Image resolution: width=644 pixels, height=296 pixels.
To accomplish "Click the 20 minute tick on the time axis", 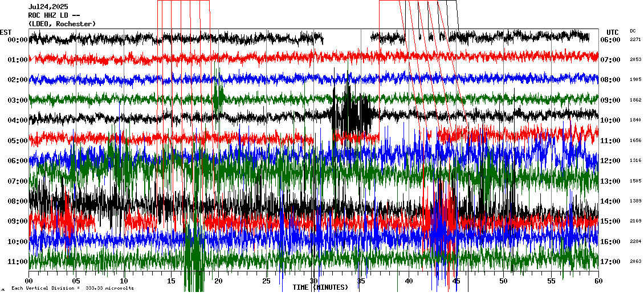I will pyautogui.click(x=219, y=281).
